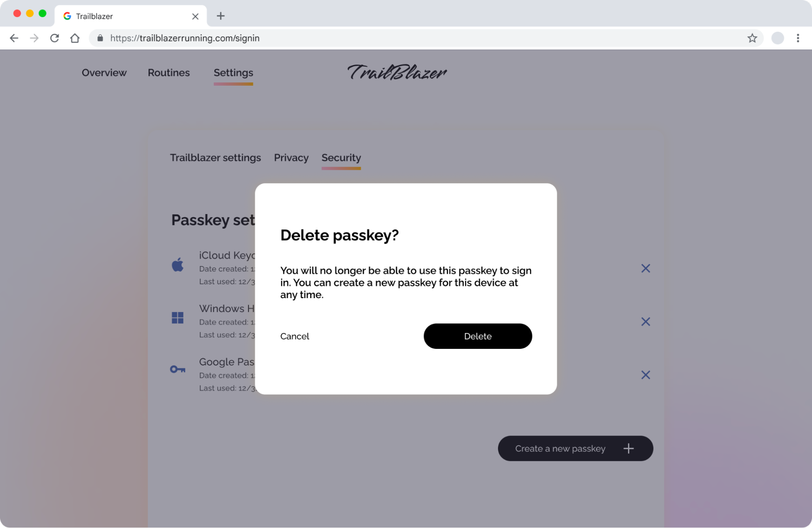Click Cancel to dismiss the dialog
The width and height of the screenshot is (812, 528).
[x=295, y=336]
